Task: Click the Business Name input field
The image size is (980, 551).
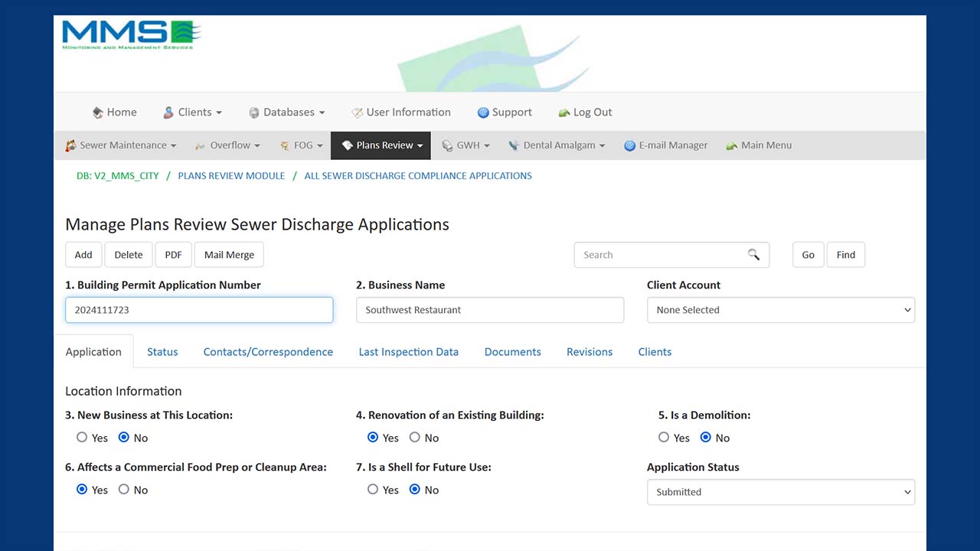Action: (489, 310)
